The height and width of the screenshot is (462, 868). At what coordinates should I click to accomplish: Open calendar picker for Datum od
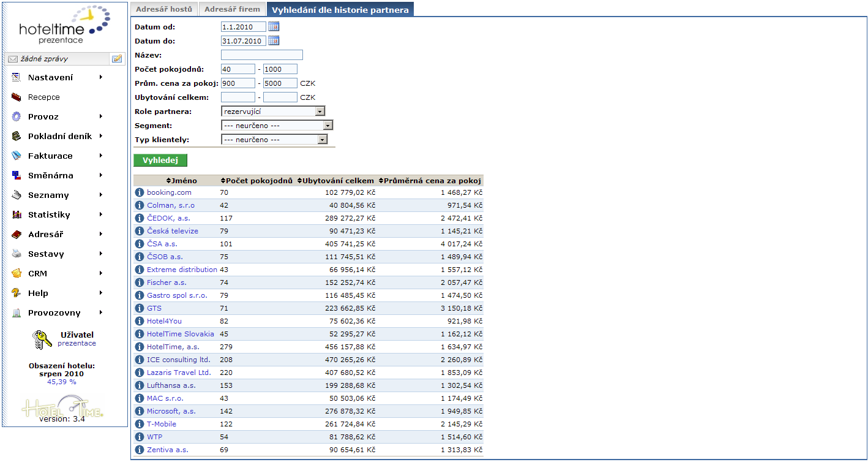pyautogui.click(x=274, y=26)
